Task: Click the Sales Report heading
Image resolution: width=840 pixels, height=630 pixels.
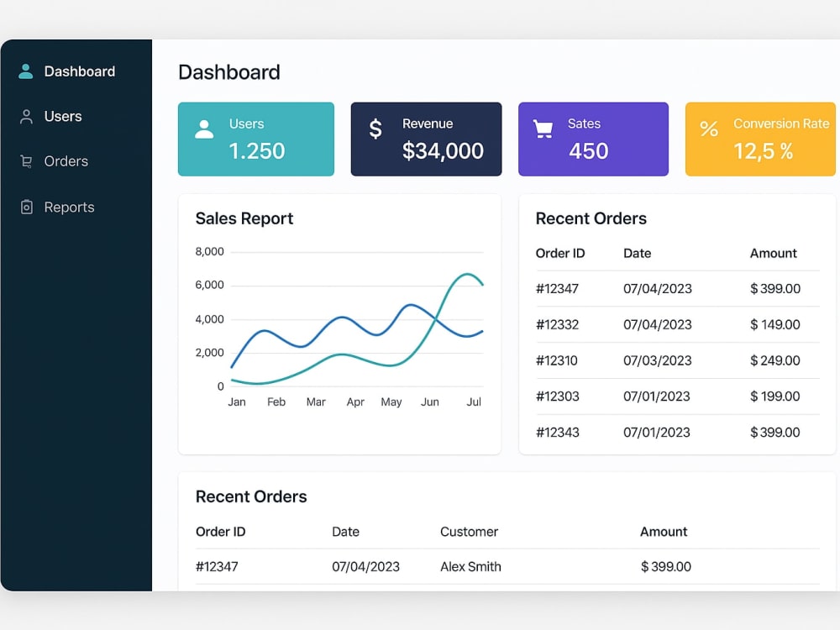Action: coord(244,218)
